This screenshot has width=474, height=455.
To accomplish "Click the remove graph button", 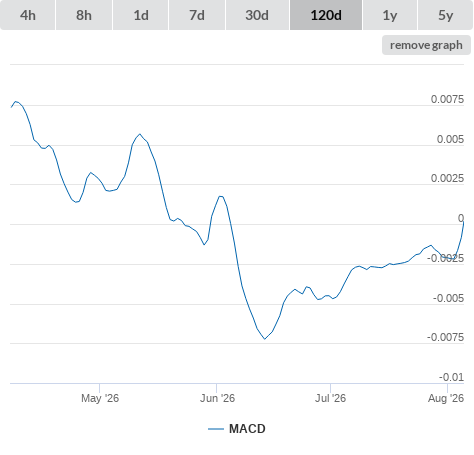I will 426,45.
